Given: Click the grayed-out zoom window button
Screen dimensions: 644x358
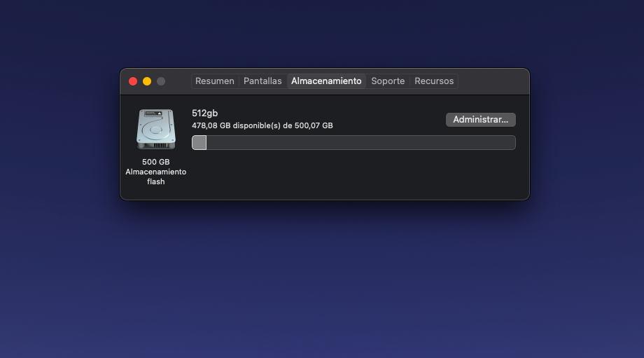Looking at the screenshot, I should pos(161,81).
